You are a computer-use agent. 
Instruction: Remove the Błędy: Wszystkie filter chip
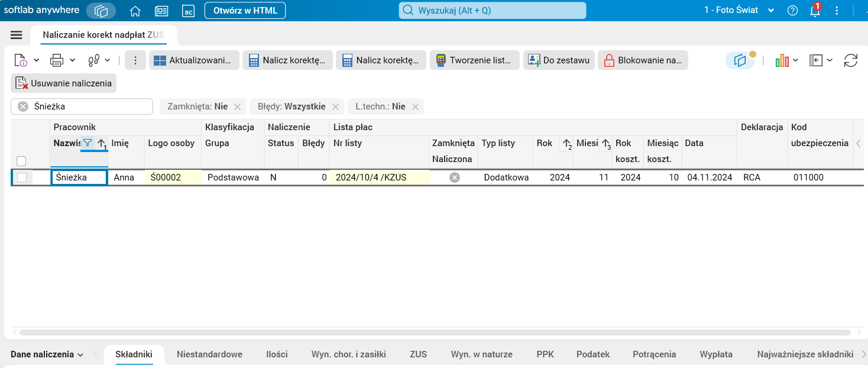pos(335,106)
